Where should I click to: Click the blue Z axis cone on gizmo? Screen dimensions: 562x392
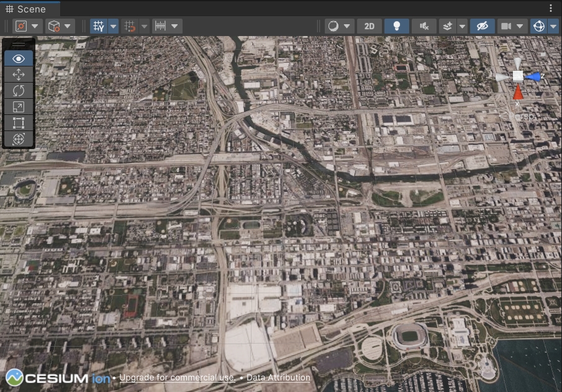[x=533, y=76]
